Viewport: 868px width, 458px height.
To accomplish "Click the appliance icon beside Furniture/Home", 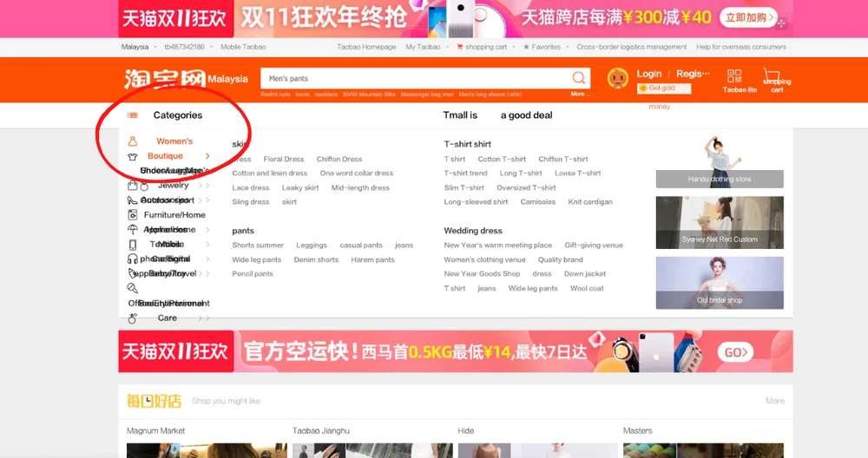I will [132, 214].
